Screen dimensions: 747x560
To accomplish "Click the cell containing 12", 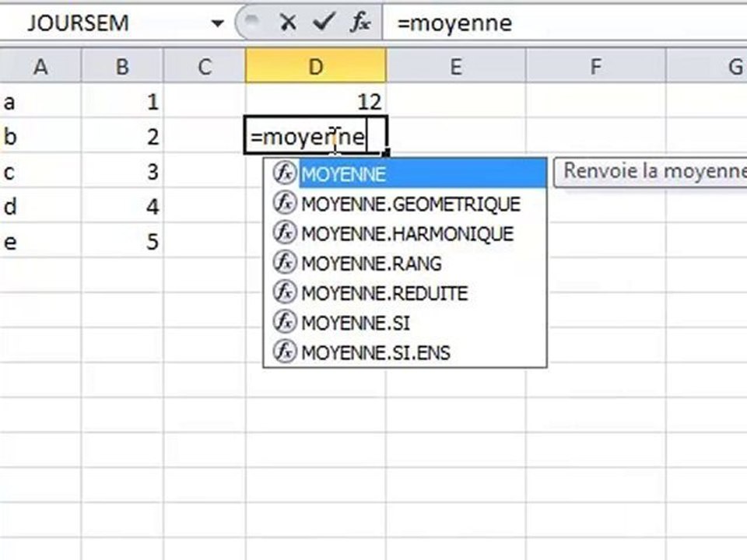I will [x=315, y=101].
